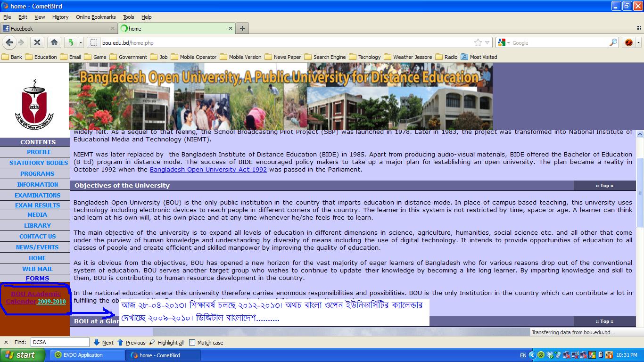Open the WEB MAIL sidebar link
Image resolution: width=644 pixels, height=362 pixels.
tap(37, 269)
